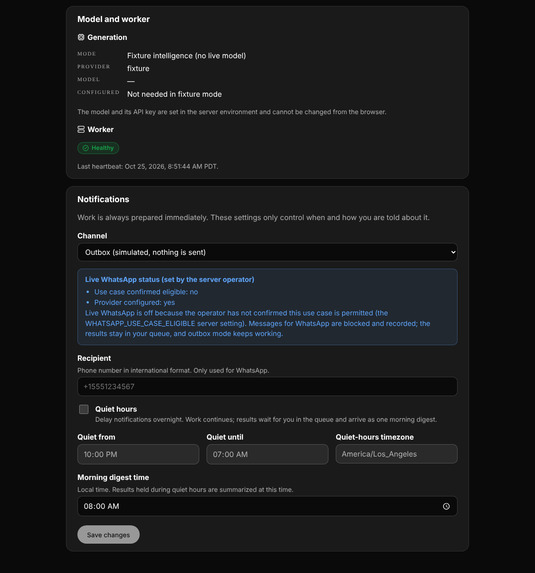Click the Quiet from time field
The image size is (535, 573).
pos(138,454)
